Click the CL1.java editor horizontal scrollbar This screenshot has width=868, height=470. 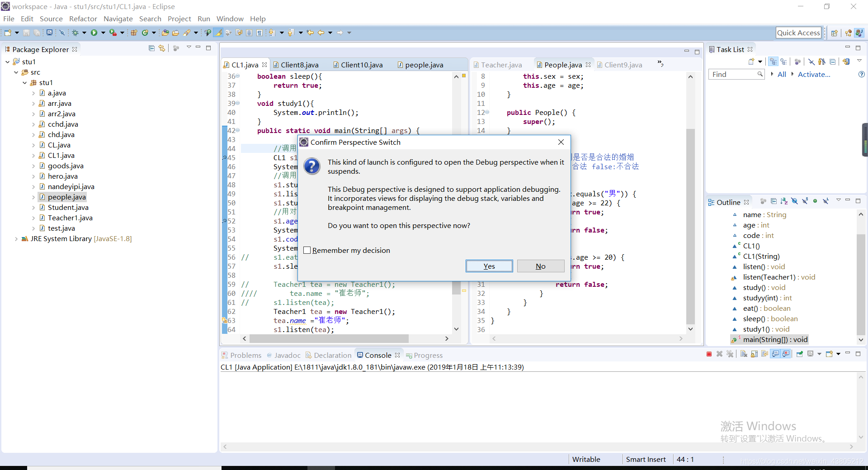pyautogui.click(x=329, y=338)
